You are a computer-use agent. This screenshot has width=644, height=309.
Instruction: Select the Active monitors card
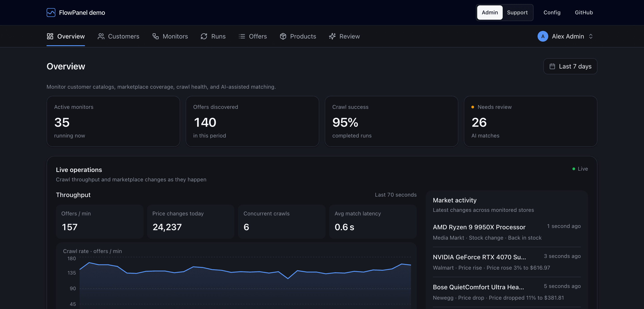coord(113,121)
